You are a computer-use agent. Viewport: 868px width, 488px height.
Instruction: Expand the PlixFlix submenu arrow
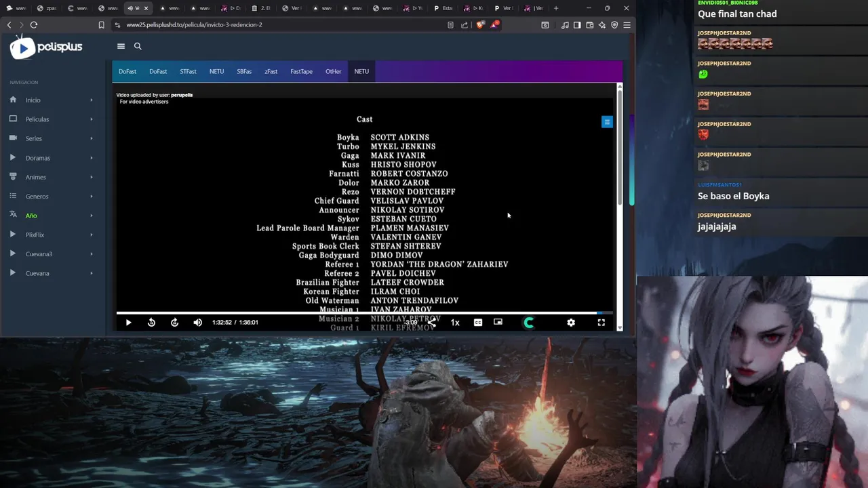click(92, 235)
